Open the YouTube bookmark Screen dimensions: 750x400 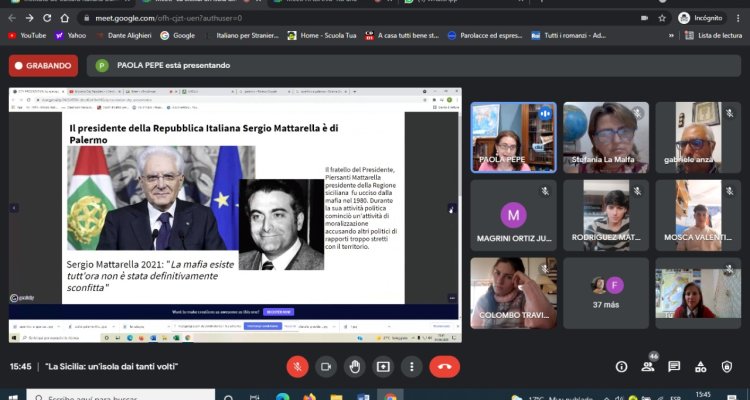[x=27, y=35]
